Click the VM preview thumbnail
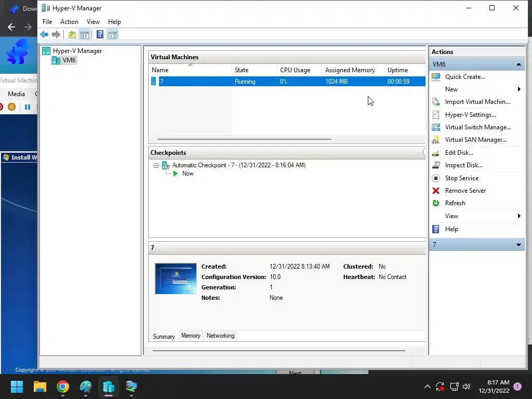This screenshot has height=399, width=532. point(176,278)
